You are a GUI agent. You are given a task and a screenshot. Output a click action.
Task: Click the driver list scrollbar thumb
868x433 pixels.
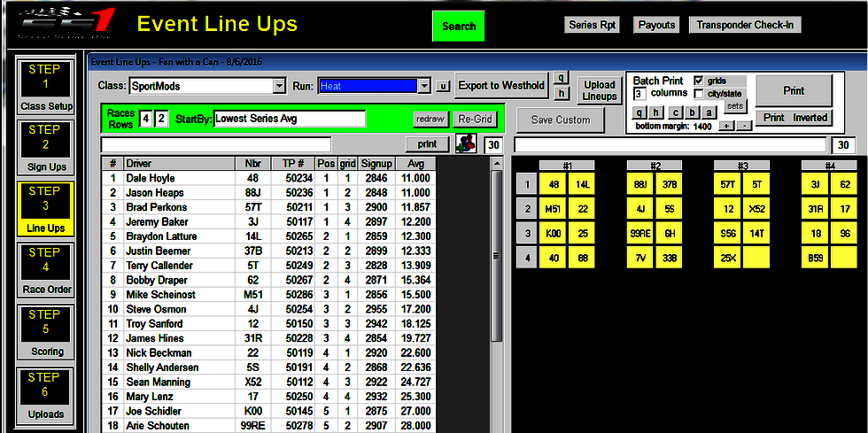tap(497, 255)
